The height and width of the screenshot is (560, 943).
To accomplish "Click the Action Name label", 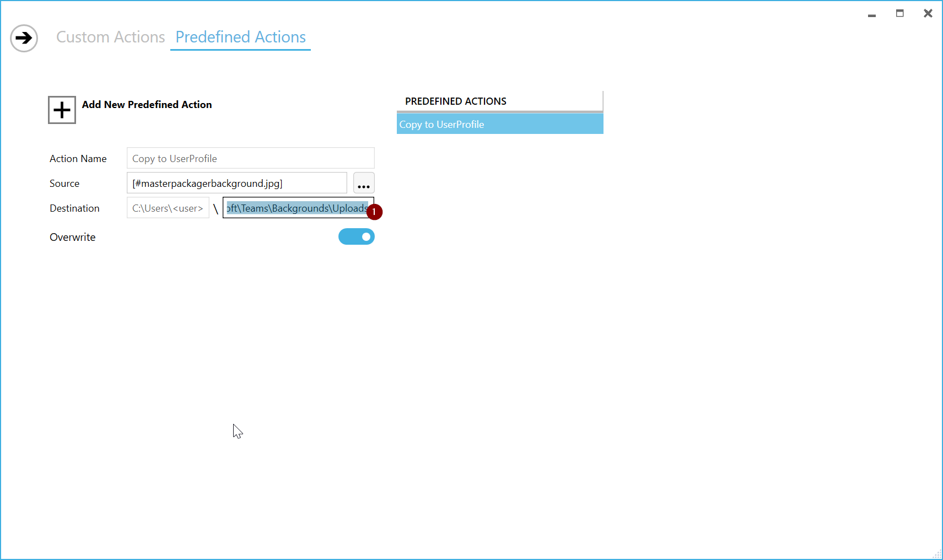I will (x=78, y=159).
